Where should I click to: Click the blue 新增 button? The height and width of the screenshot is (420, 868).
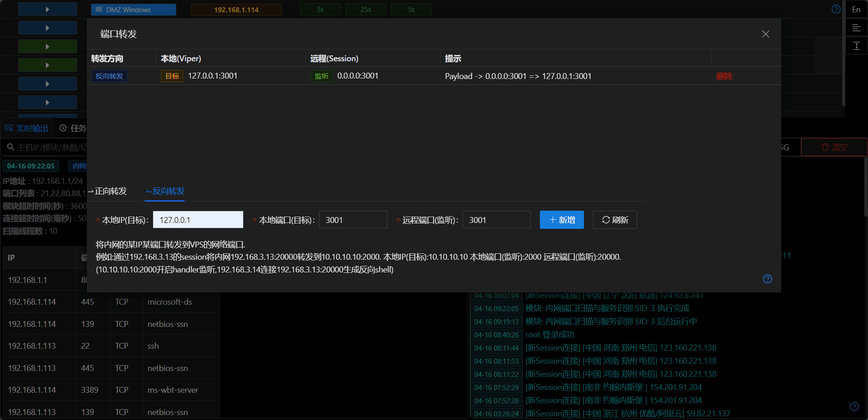pos(562,220)
